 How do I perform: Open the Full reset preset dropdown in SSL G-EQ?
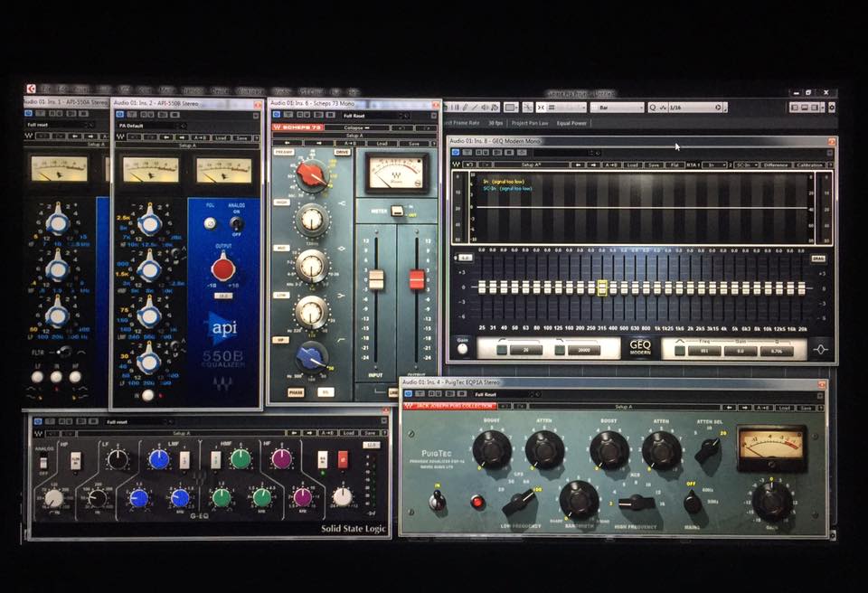(x=139, y=422)
